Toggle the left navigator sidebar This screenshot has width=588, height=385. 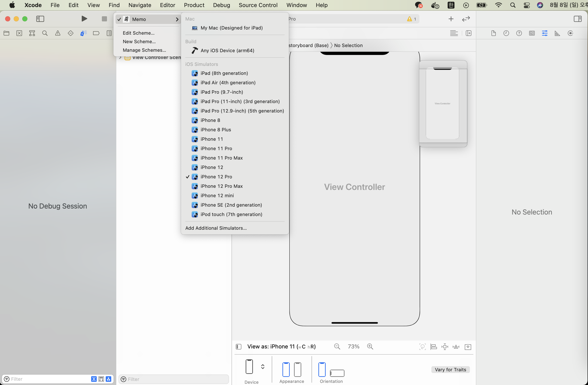(40, 19)
